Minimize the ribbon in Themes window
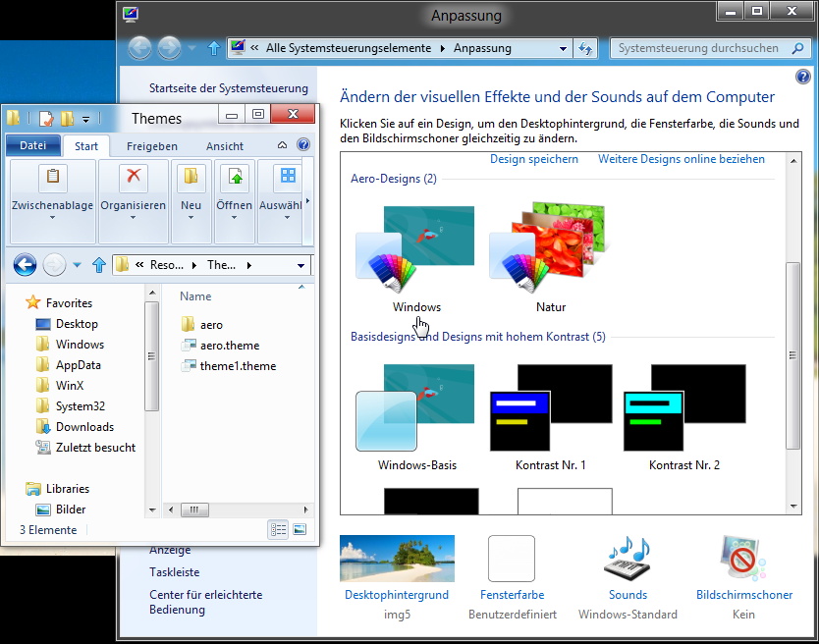The width and height of the screenshot is (819, 644). 282,144
